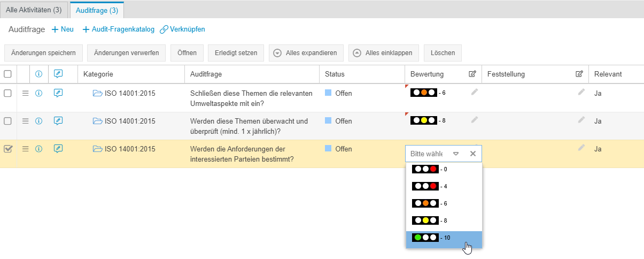Image resolution: width=644 pixels, height=259 pixels.
Task: Click the drag handle icon of the third row
Action: coord(25,149)
